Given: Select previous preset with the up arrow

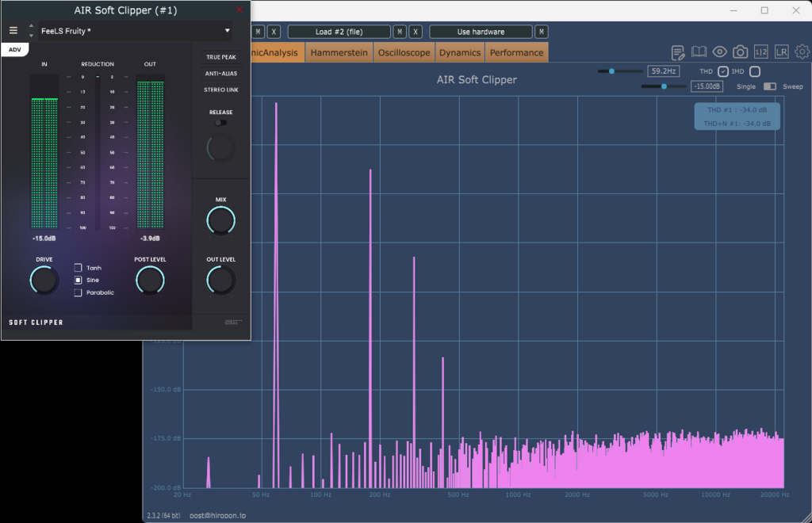Looking at the screenshot, I should pos(31,25).
